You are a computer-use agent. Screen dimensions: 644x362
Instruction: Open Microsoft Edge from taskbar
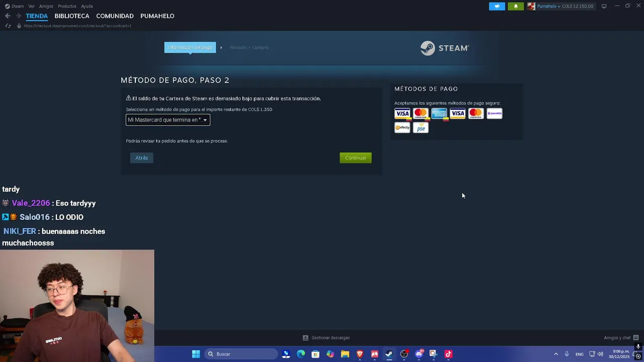tap(301, 354)
